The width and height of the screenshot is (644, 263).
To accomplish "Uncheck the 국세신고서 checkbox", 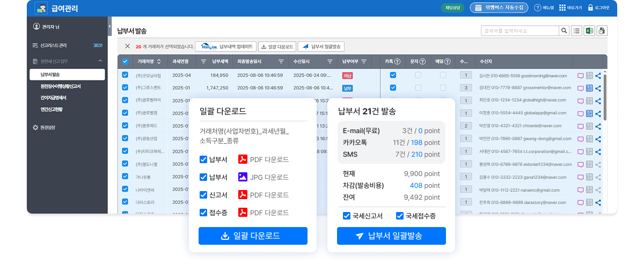I will tap(347, 216).
